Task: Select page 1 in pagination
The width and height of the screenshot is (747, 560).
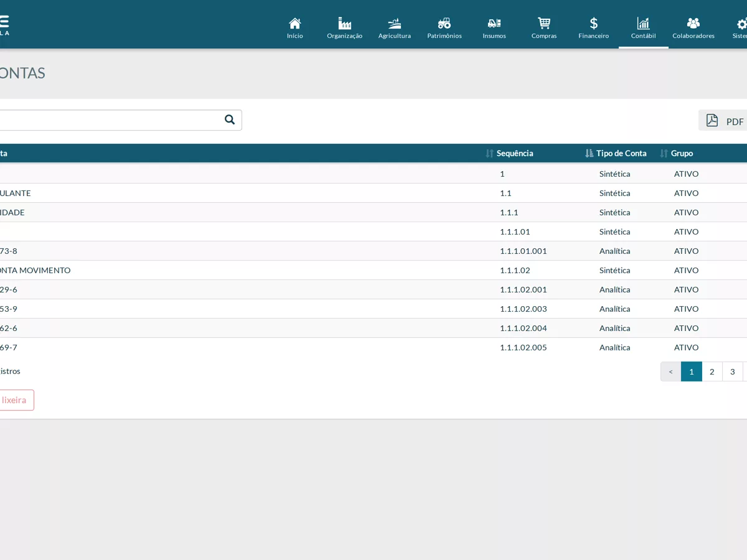Action: (x=692, y=371)
